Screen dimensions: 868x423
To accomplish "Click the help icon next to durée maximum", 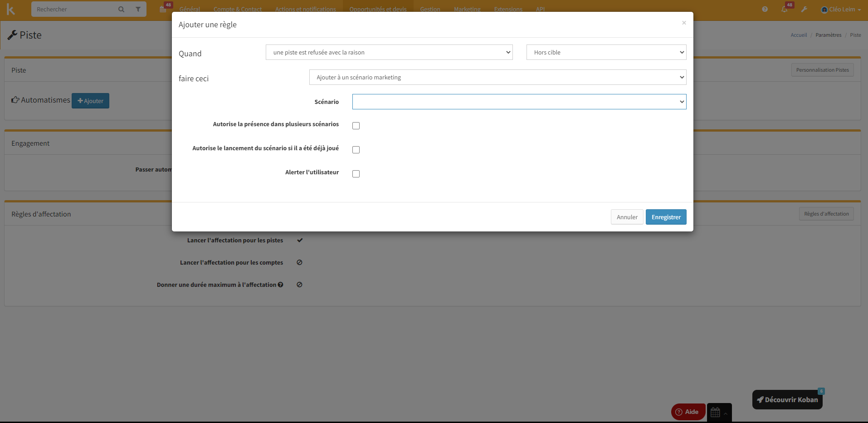I will tap(280, 285).
